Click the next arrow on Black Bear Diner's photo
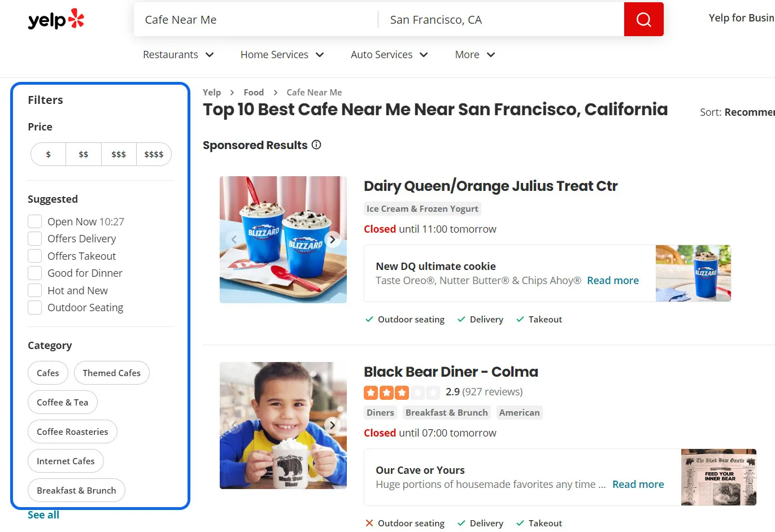775x532 pixels. click(332, 425)
